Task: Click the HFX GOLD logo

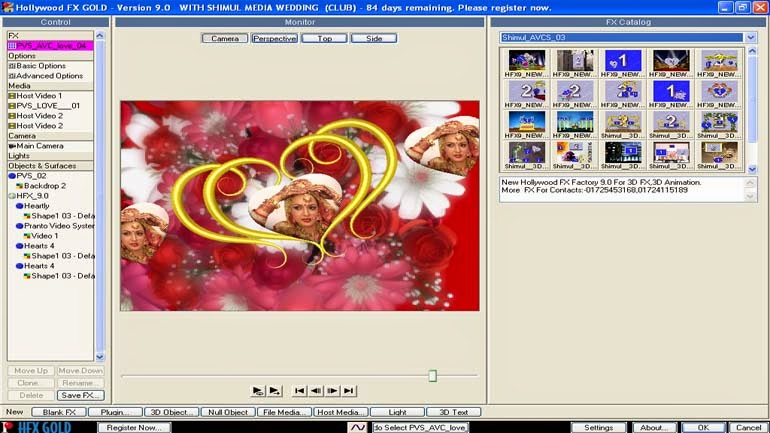Action: (37, 427)
